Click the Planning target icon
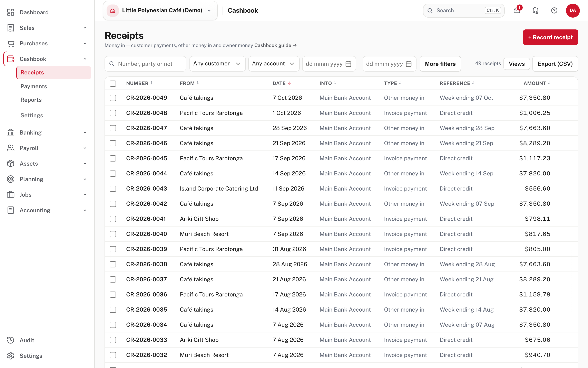The width and height of the screenshot is (588, 368). point(10,179)
